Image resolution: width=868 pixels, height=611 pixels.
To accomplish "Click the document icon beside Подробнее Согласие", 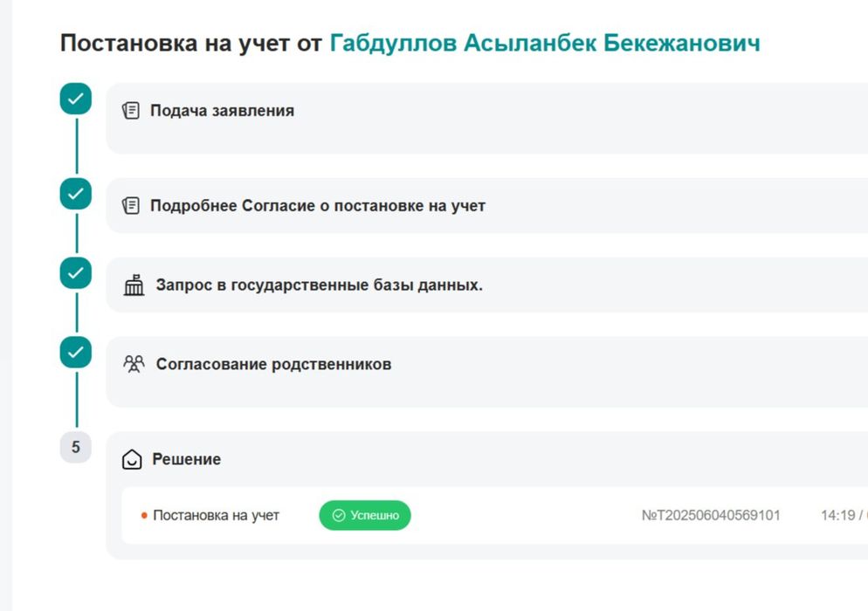I will coord(131,206).
